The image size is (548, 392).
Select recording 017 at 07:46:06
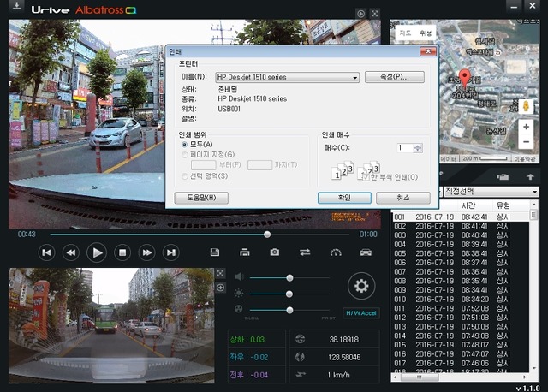pos(460,363)
